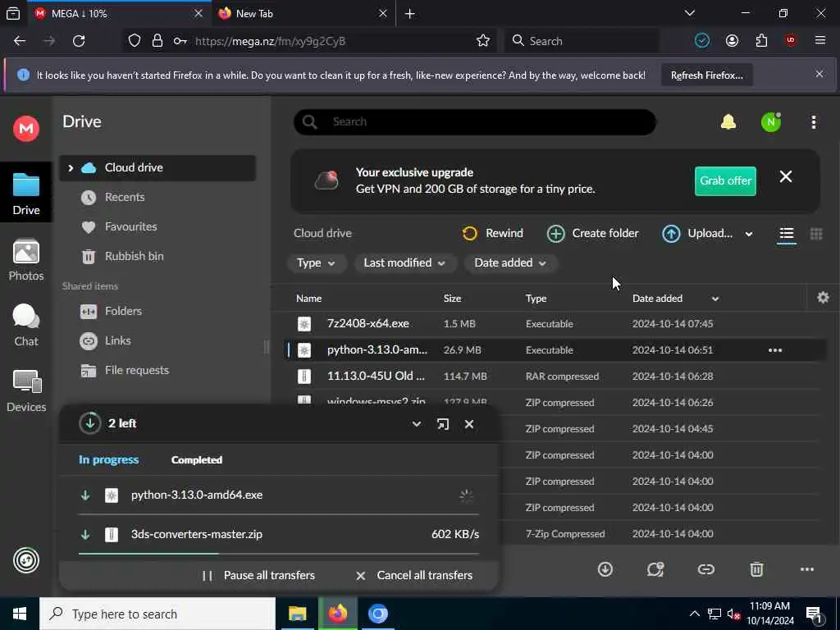Bookmark this page with the star icon

[482, 41]
